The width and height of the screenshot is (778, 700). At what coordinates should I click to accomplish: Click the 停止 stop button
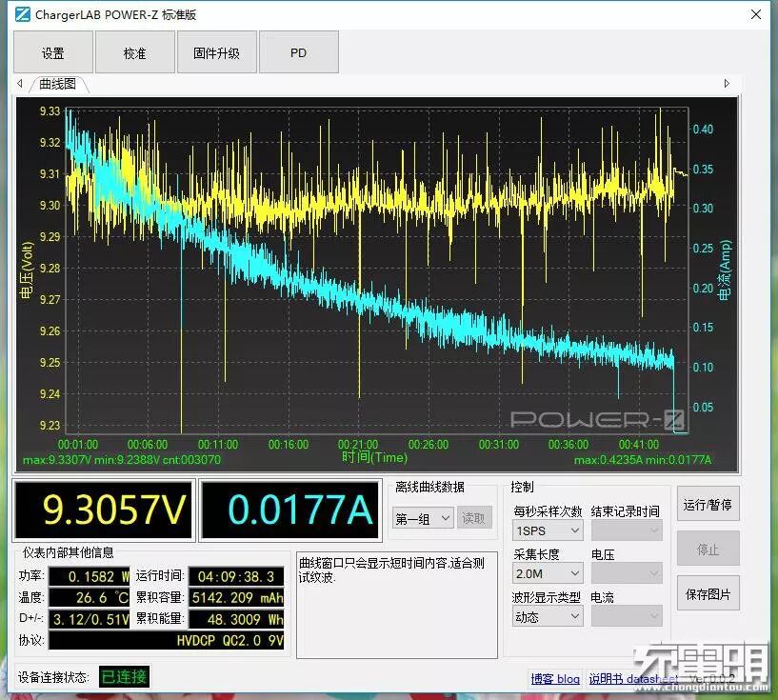(708, 549)
